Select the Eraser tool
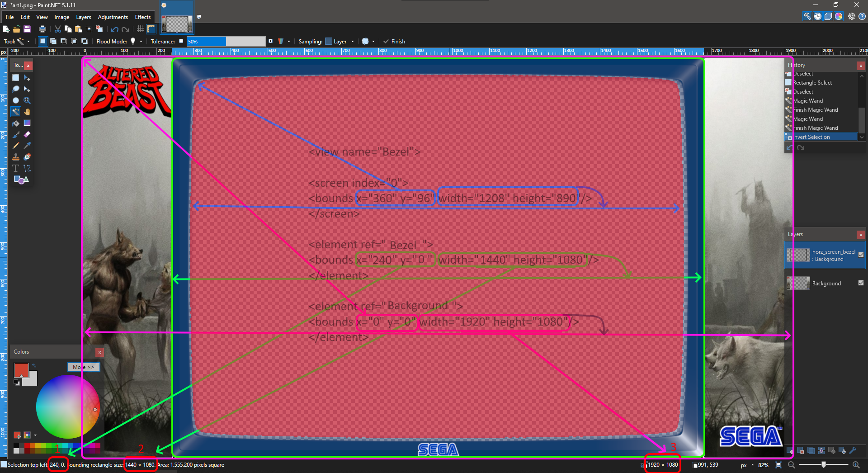Screen dimensions: 868x473 [27, 134]
